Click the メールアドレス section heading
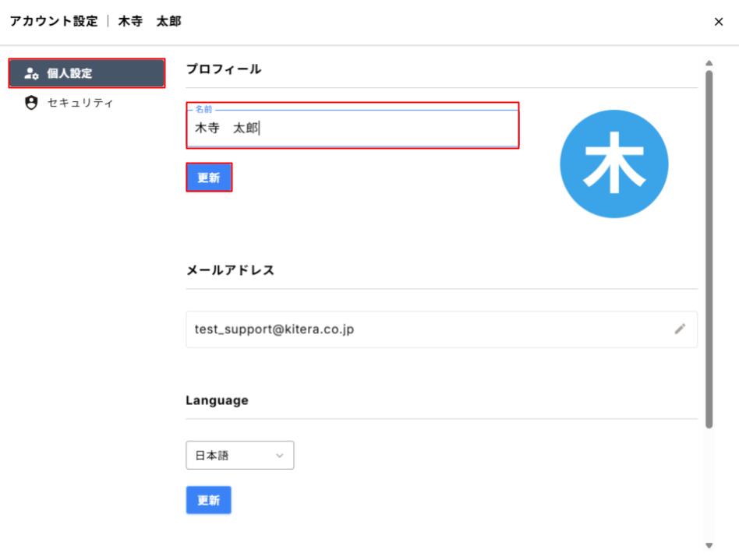Image resolution: width=739 pixels, height=560 pixels. [x=230, y=270]
